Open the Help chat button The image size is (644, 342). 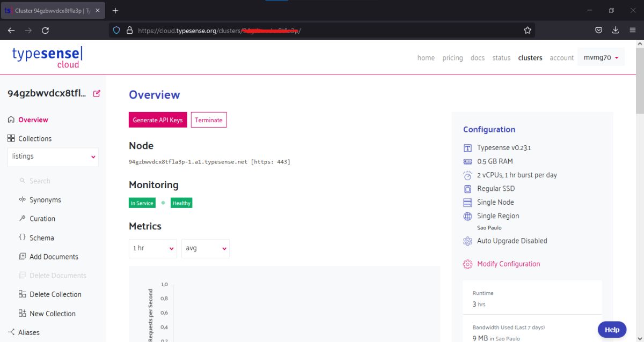point(612,330)
